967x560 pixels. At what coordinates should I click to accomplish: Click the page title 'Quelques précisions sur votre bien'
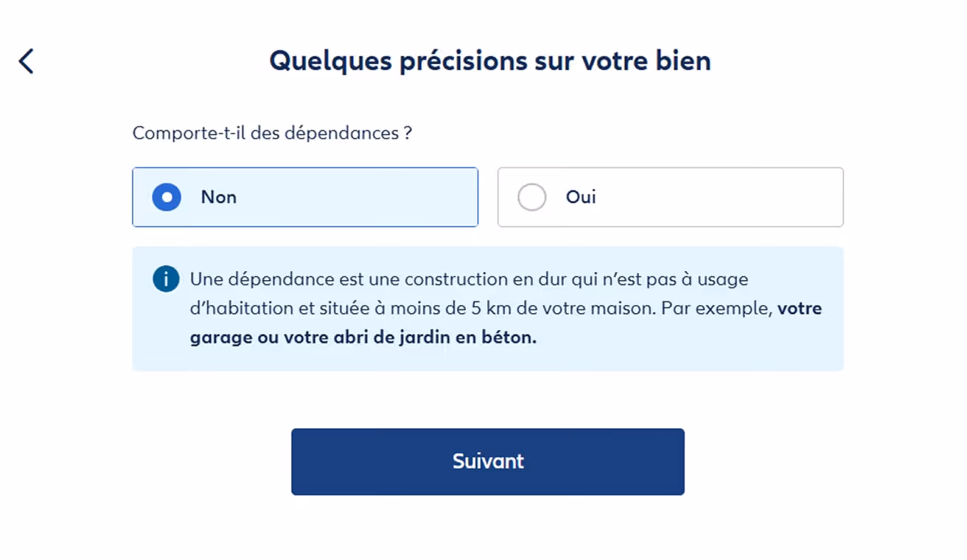(x=490, y=60)
